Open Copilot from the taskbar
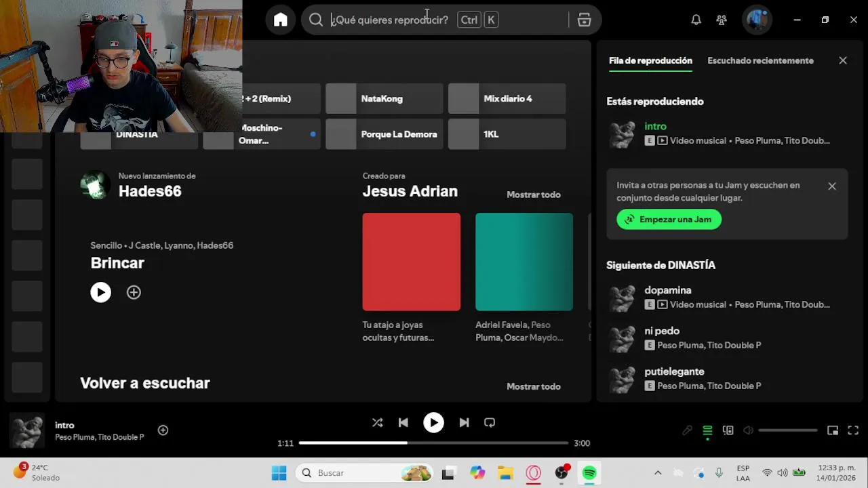868x488 pixels. pos(477,473)
